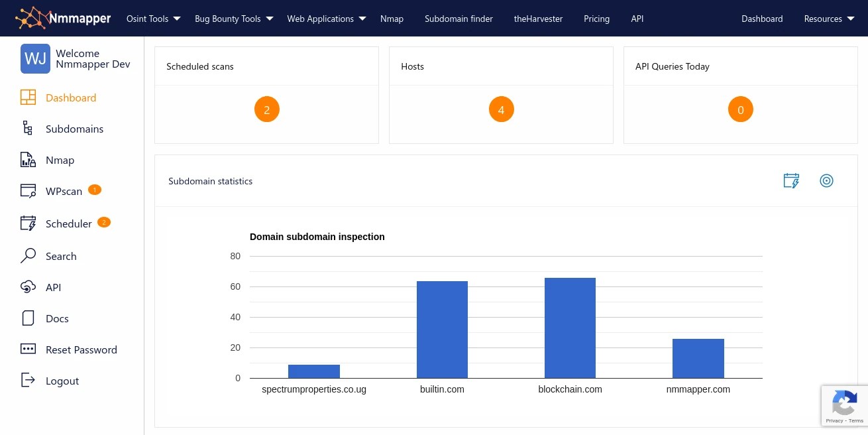Click the Privacy link in reCAPTCHA badge

tap(834, 421)
